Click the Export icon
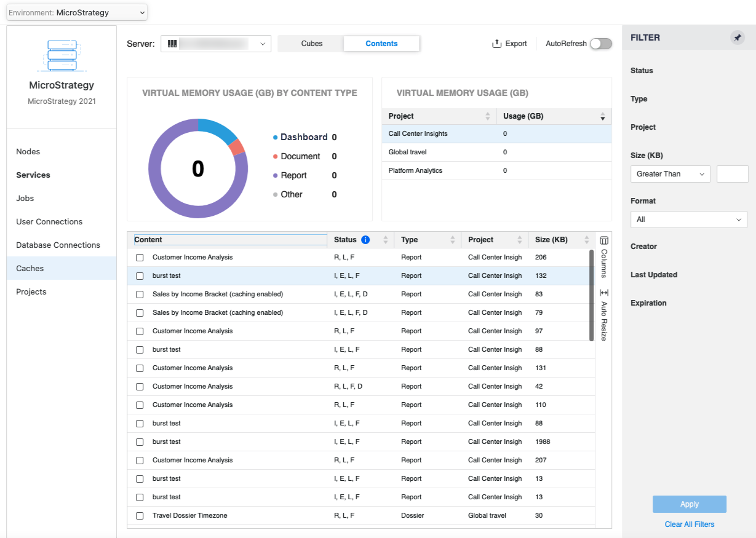 (497, 44)
